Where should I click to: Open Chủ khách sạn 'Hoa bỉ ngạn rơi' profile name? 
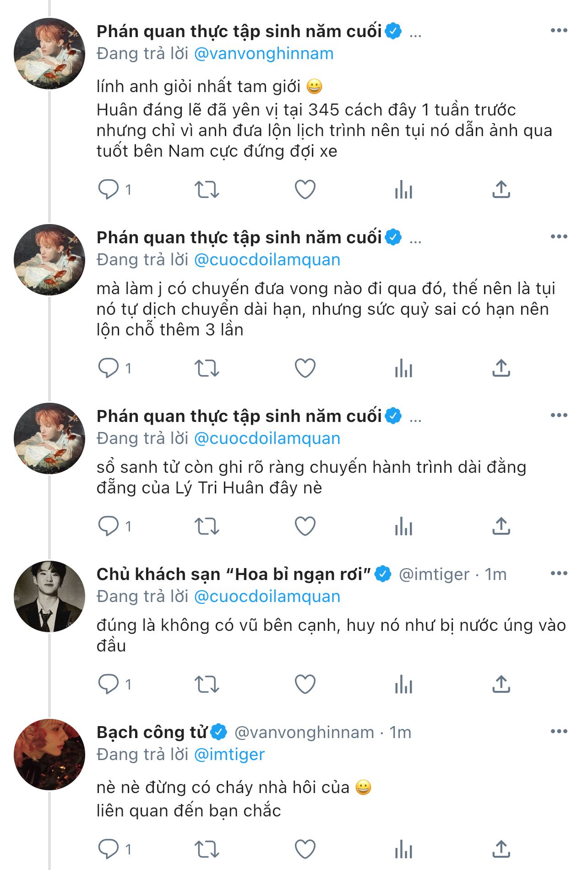coord(234,574)
